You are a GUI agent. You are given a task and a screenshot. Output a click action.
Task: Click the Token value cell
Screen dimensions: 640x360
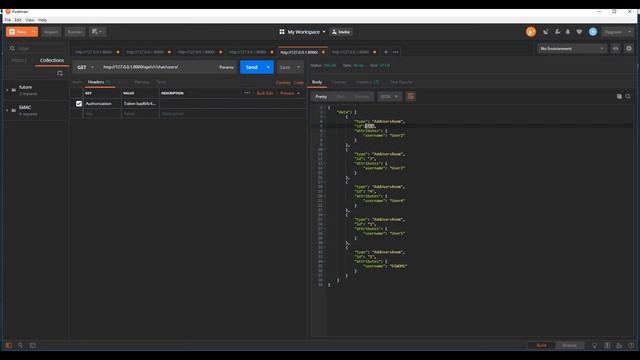pyautogui.click(x=140, y=104)
